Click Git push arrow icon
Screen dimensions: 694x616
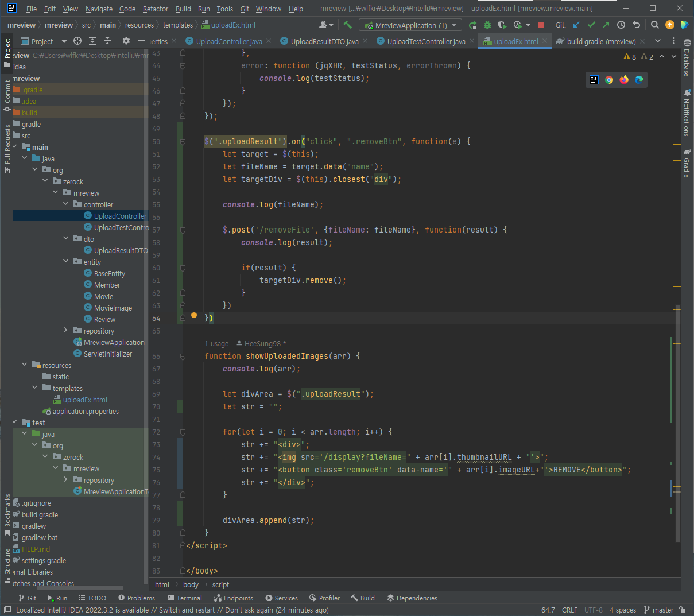606,25
